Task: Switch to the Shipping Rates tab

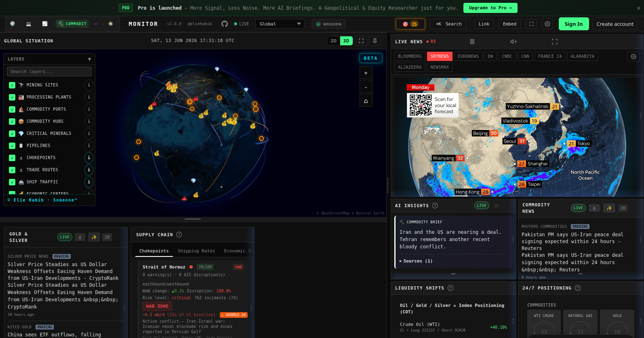Action: 196,251
